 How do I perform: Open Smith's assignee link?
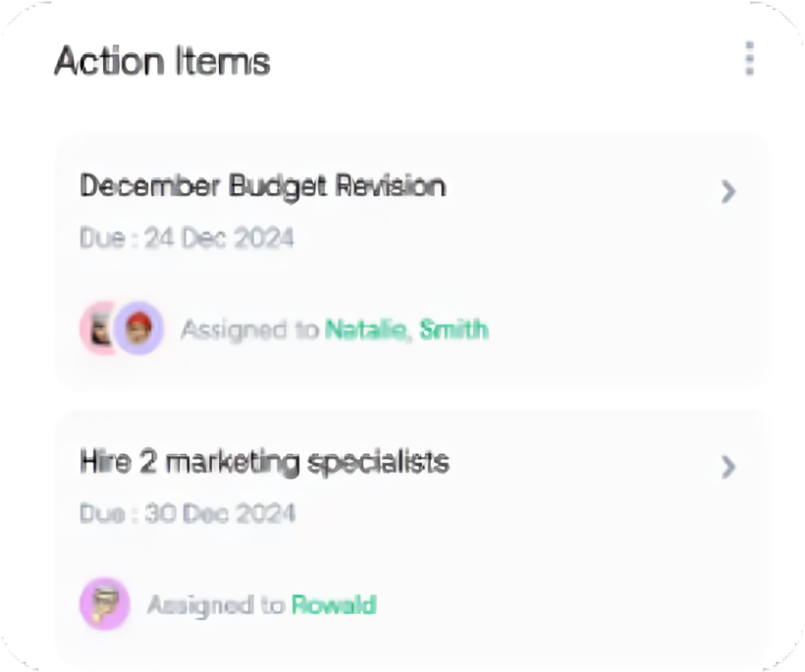454,329
